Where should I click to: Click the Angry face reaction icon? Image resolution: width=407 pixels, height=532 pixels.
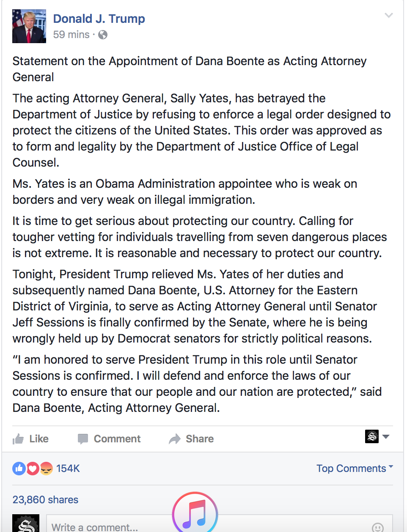click(x=46, y=469)
